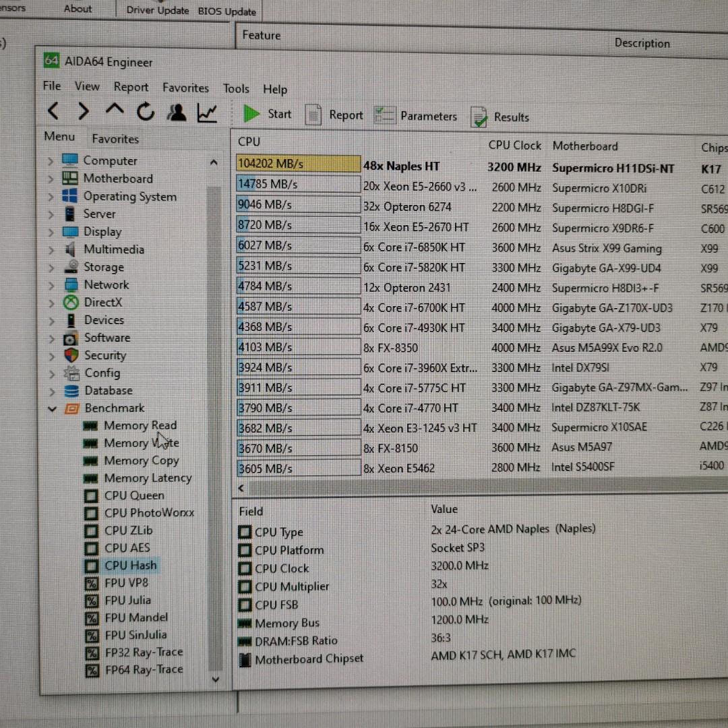Select the Motherboard icon in the tree

click(x=69, y=178)
